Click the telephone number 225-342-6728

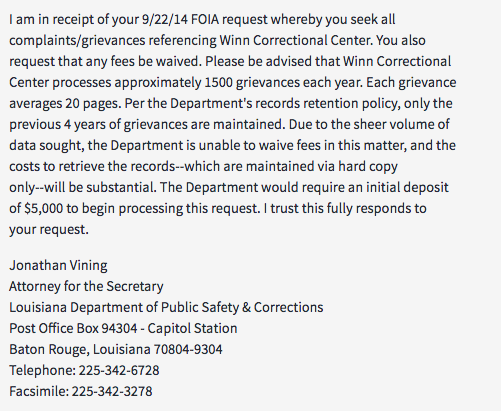pos(119,370)
